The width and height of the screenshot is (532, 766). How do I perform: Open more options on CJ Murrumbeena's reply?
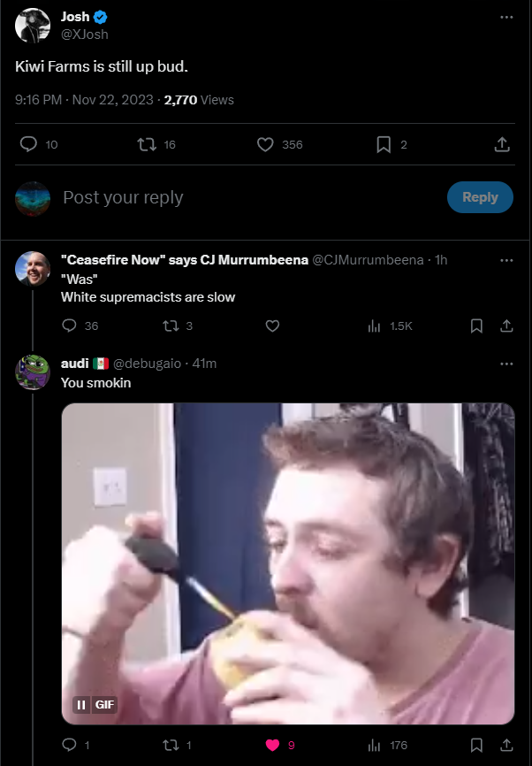tap(506, 260)
